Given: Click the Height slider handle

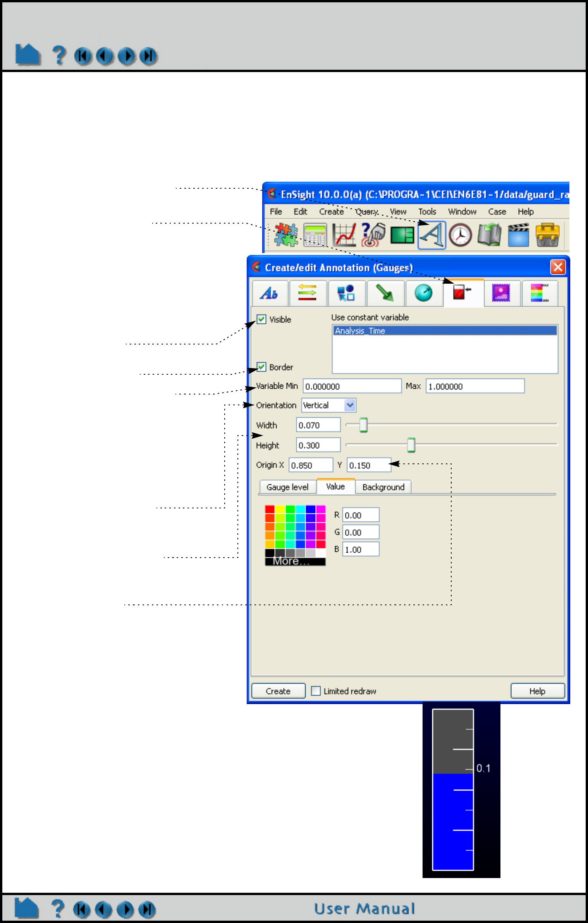Looking at the screenshot, I should coord(411,445).
